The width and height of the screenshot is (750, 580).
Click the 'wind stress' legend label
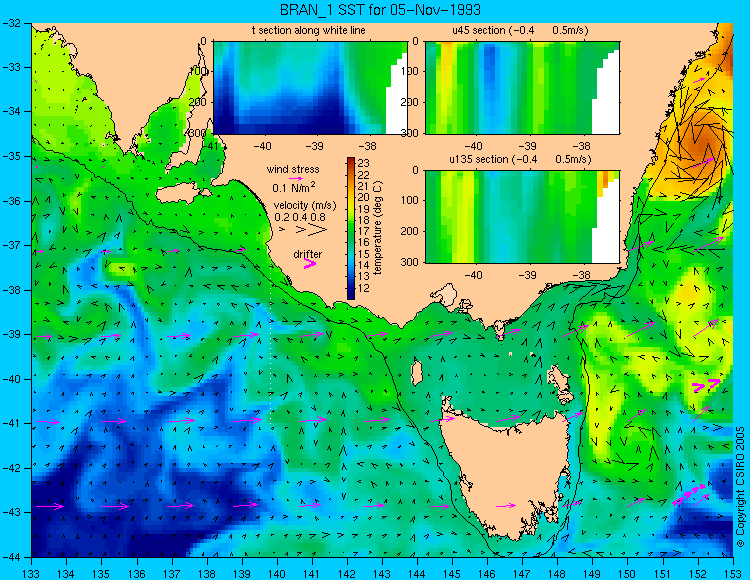coord(293,169)
